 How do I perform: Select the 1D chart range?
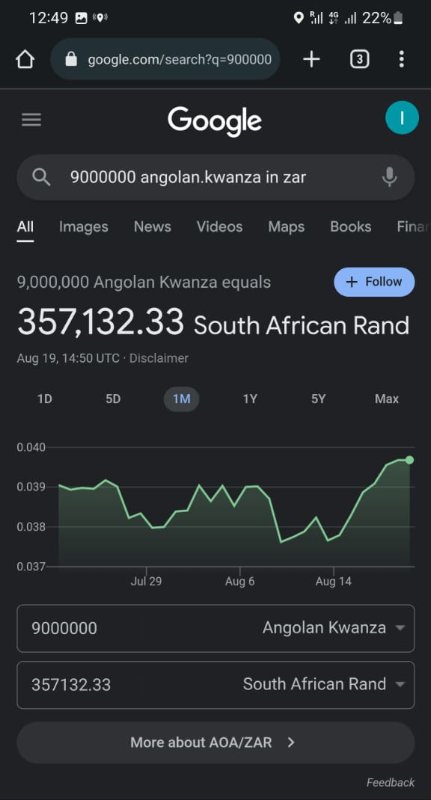[x=45, y=399]
